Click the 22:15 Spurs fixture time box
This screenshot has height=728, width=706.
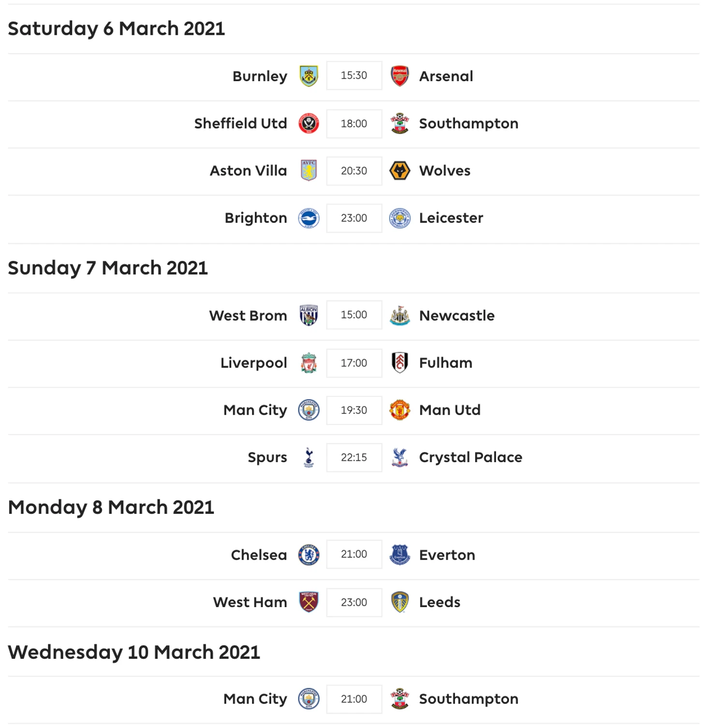(354, 457)
